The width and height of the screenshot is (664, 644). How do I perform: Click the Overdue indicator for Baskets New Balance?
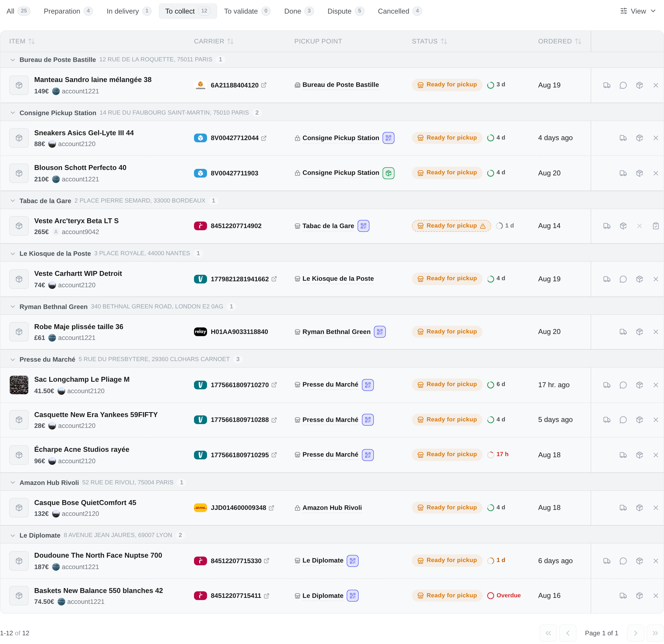[x=504, y=596]
